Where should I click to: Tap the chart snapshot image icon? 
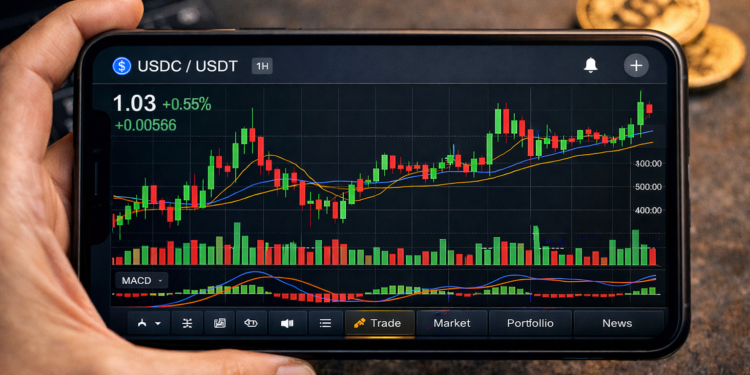pyautogui.click(x=220, y=323)
